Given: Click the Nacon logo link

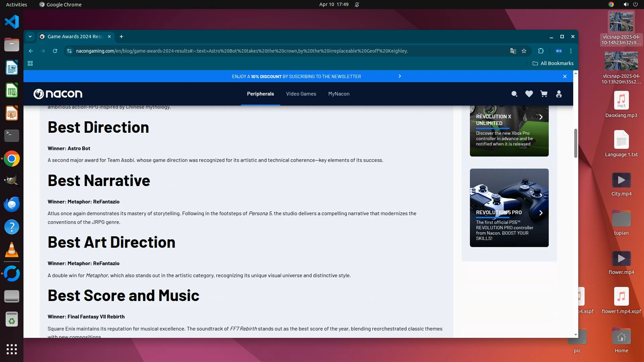Looking at the screenshot, I should 58,94.
